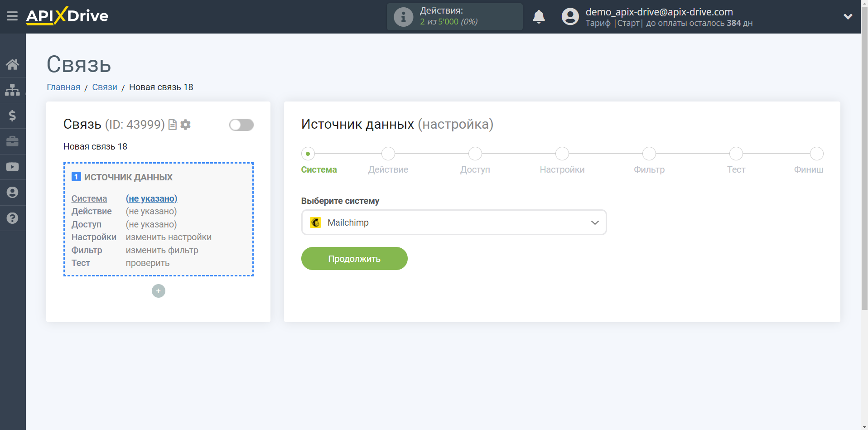
Task: Open the user profile sidebar icon
Action: [12, 193]
